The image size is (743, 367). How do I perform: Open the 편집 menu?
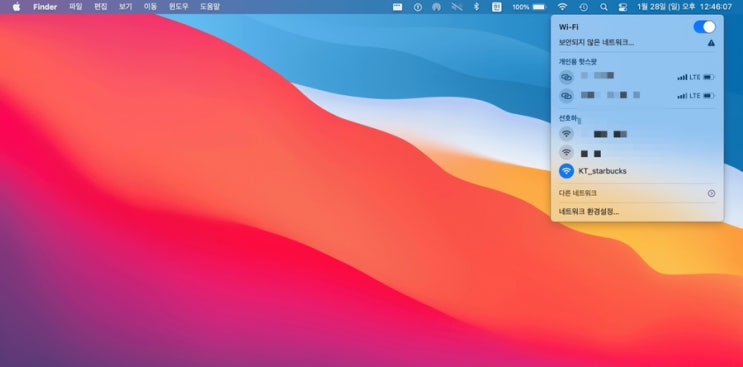[x=100, y=7]
